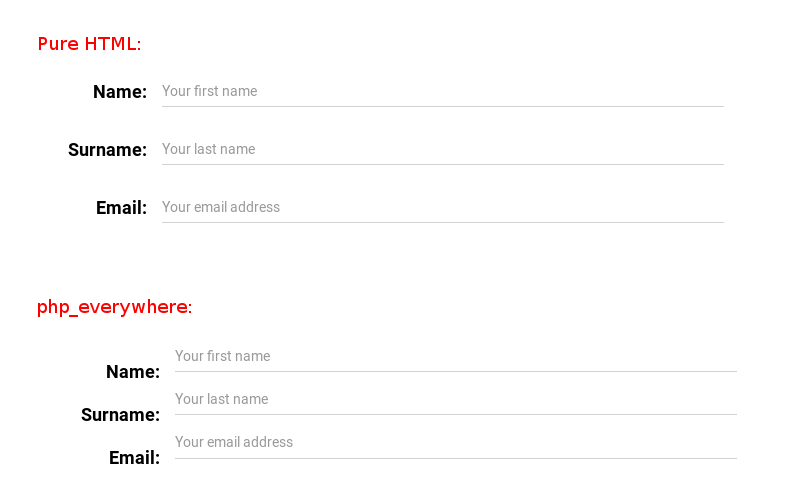Select the Pure HTML last name field
Image resolution: width=800 pixels, height=500 pixels.
(443, 149)
